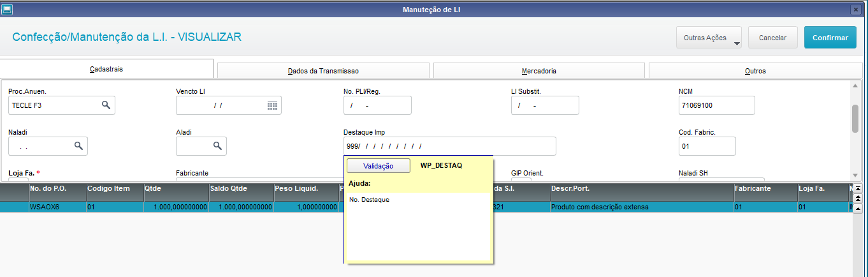This screenshot has height=277, width=868.
Task: Open the Mercadoria tab
Action: (x=539, y=71)
